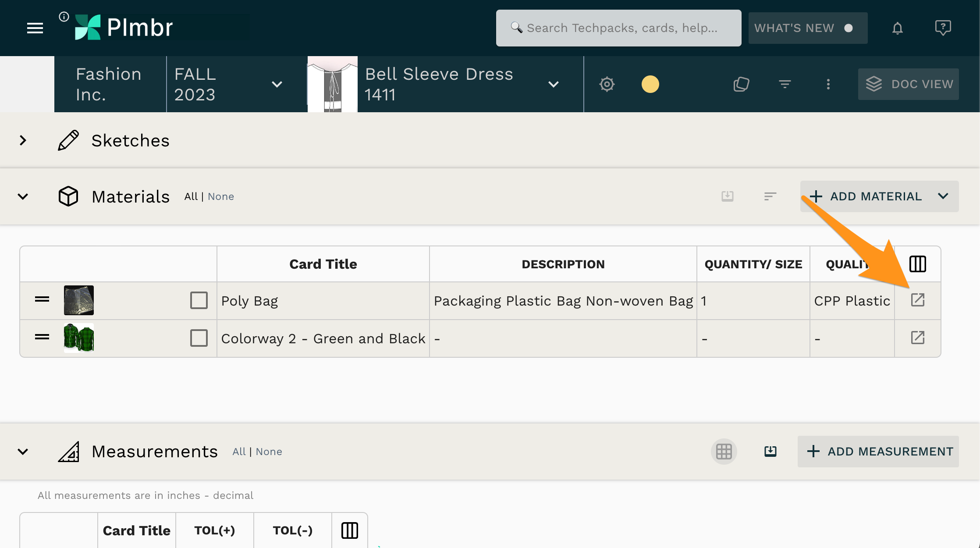Open the FALL 2023 season dropdown

[x=277, y=84]
